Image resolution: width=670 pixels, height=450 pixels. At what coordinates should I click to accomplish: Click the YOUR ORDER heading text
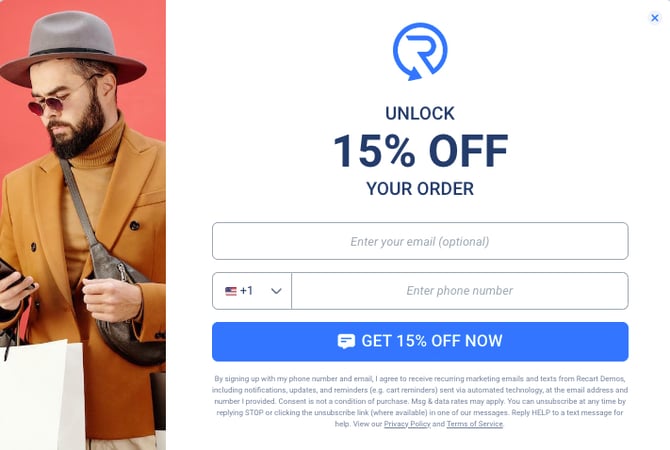(x=420, y=189)
